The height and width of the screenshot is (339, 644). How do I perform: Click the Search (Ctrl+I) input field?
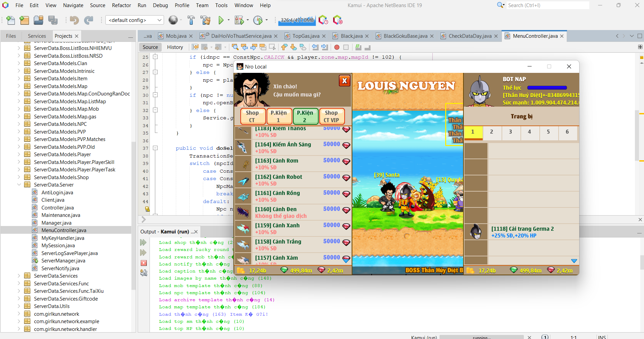[x=547, y=5]
